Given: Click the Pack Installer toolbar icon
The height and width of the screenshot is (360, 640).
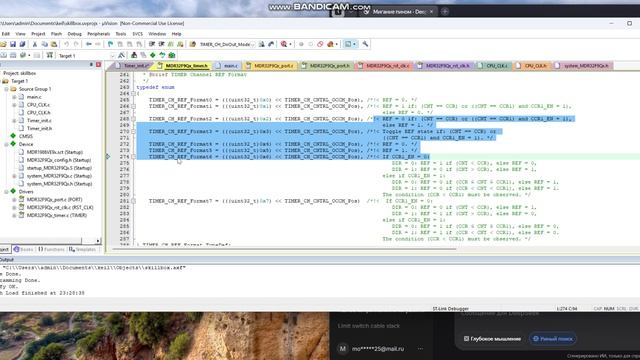Looking at the screenshot, I should (172, 55).
